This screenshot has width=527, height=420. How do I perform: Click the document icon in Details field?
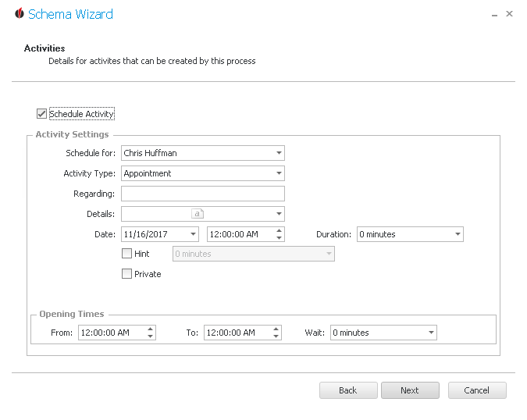coord(198,214)
